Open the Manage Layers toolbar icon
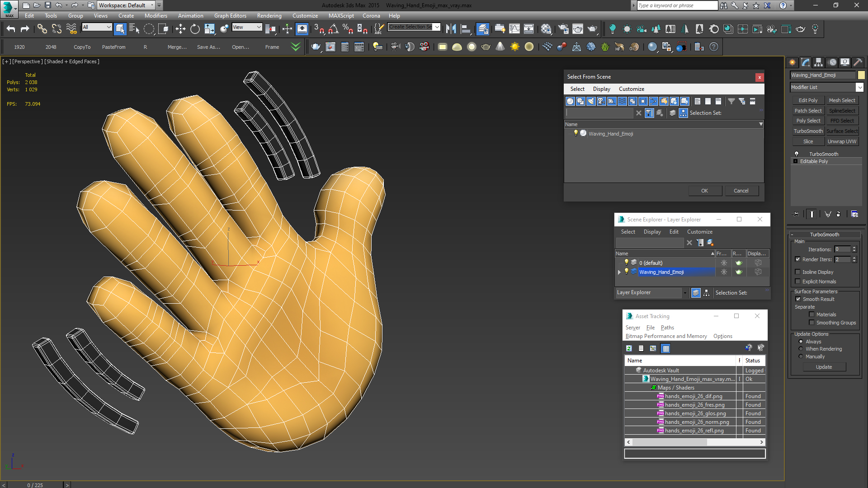 pos(482,29)
